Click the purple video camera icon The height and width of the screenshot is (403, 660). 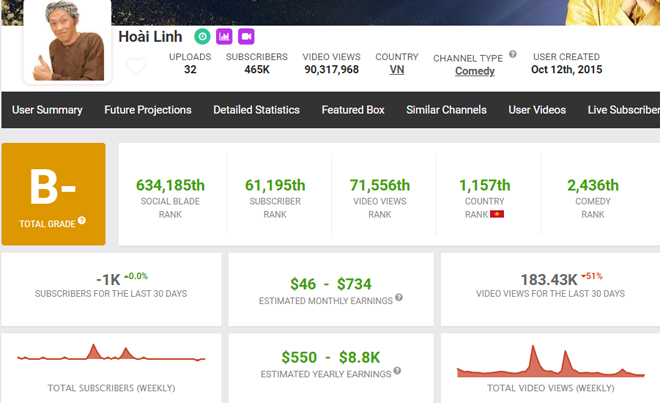pos(246,37)
